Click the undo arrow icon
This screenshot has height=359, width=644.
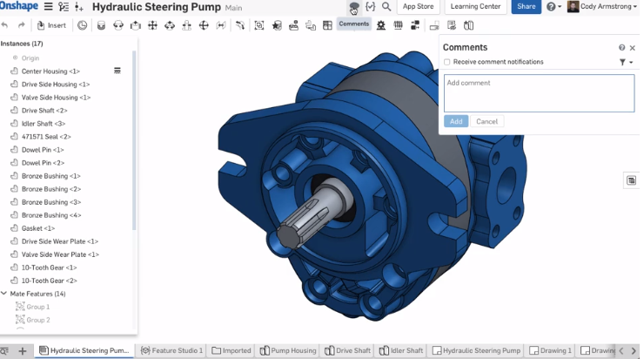click(x=5, y=25)
